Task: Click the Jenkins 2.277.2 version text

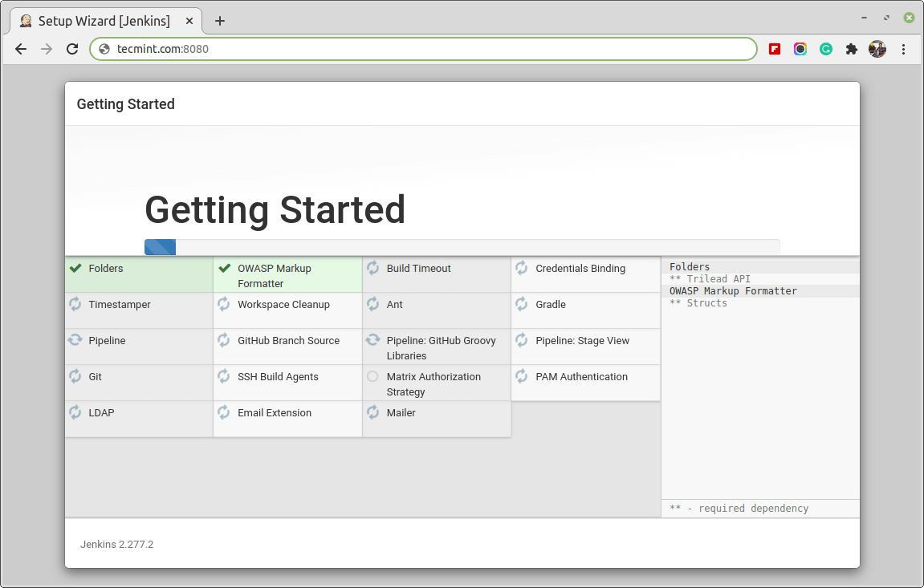Action: [x=116, y=545]
